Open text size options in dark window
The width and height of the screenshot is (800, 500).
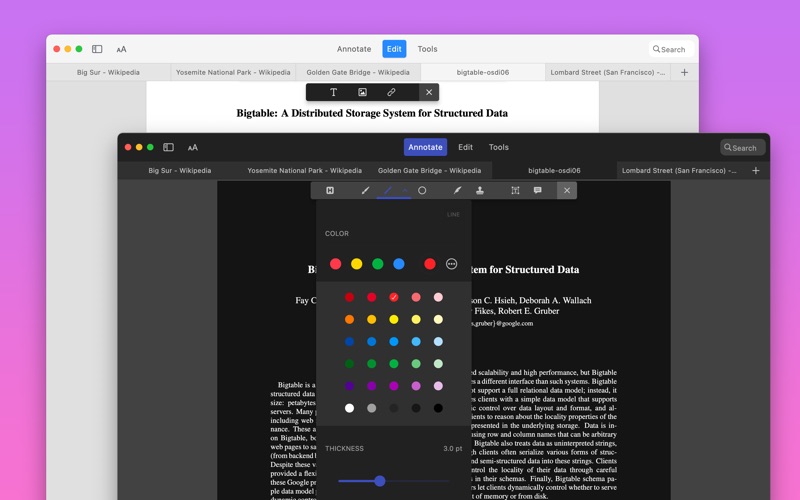(193, 147)
